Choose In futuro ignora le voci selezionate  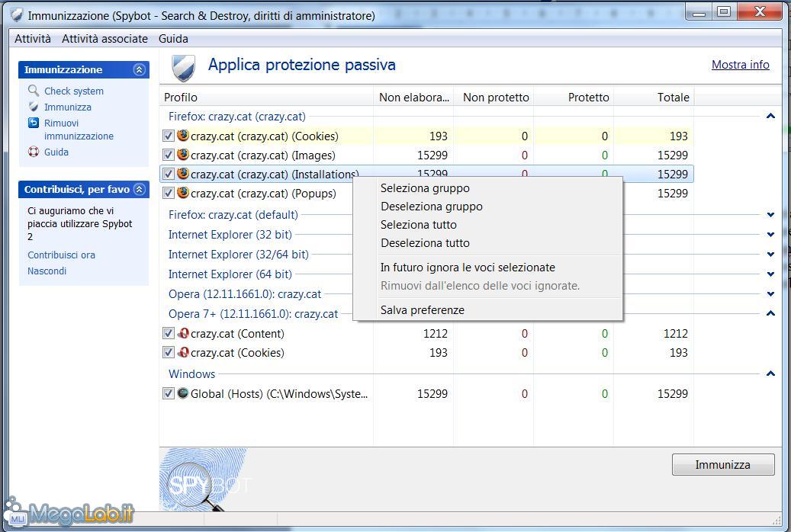(x=488, y=268)
